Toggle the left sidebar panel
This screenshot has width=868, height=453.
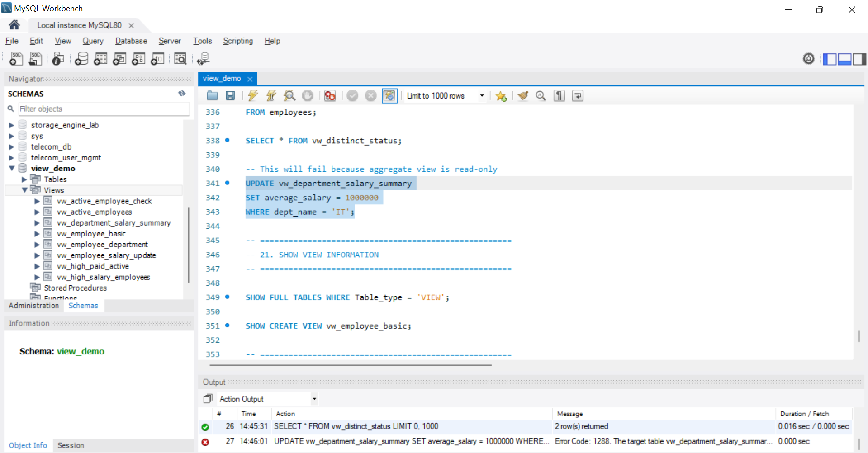point(830,59)
